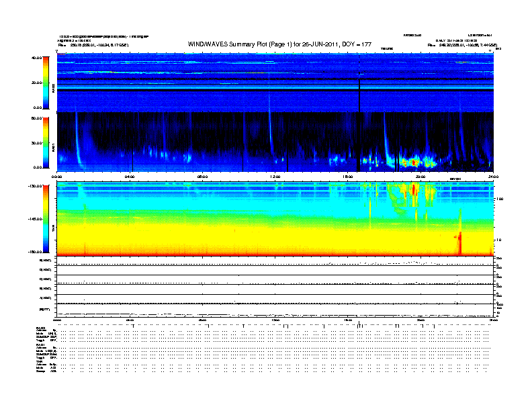The height and width of the screenshot is (411, 532).
Task: Click the RAD2 vertical axis label
Action: coord(53,89)
